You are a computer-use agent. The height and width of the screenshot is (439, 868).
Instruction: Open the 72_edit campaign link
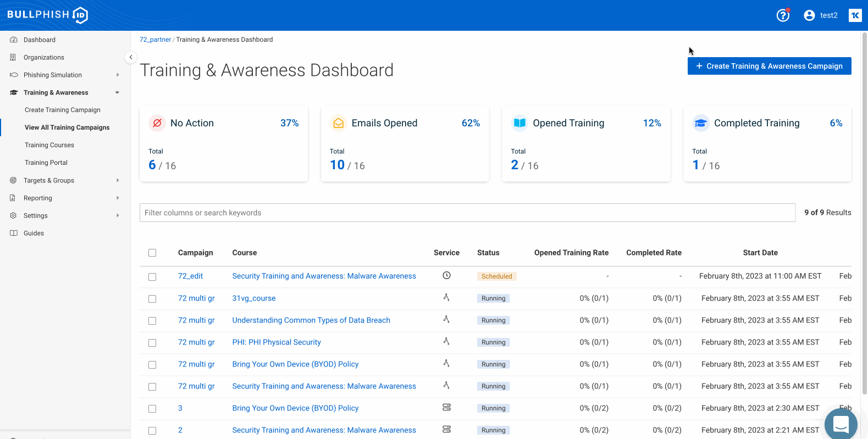coord(190,276)
